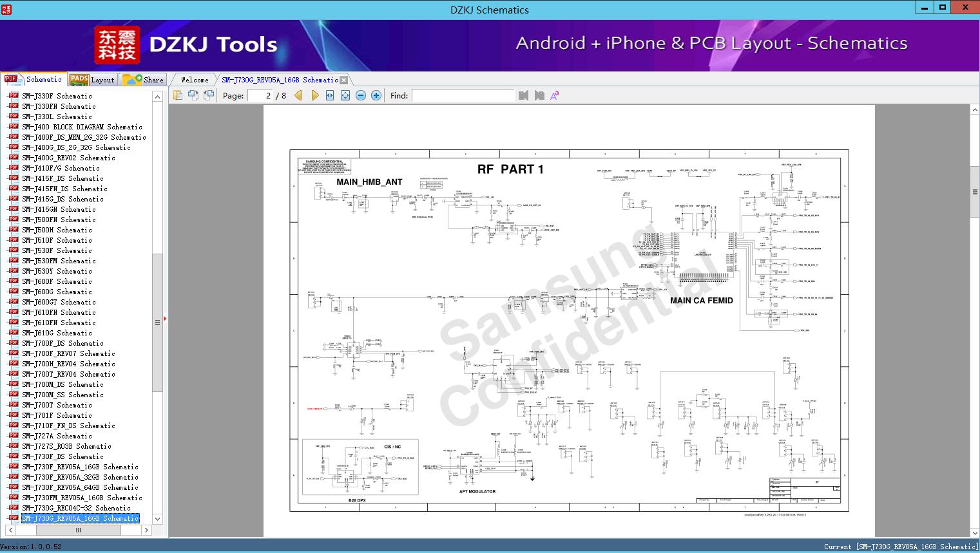Fit whole page in view

click(345, 95)
